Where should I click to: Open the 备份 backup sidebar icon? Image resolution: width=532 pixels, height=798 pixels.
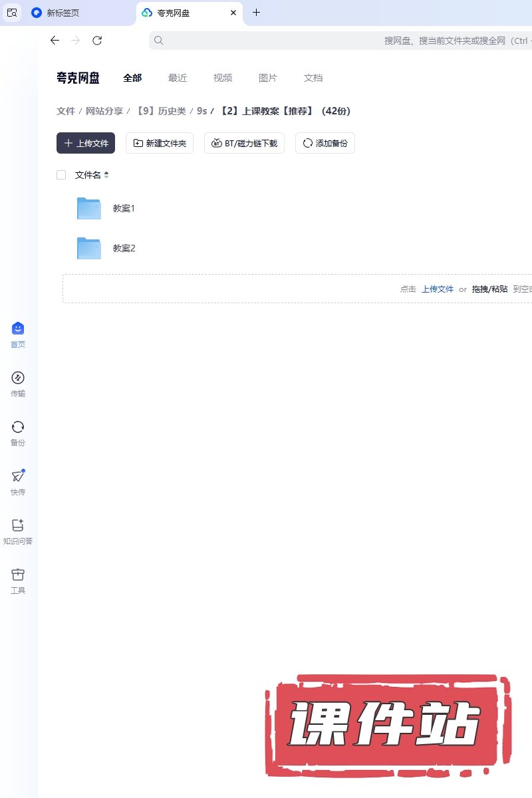point(18,428)
